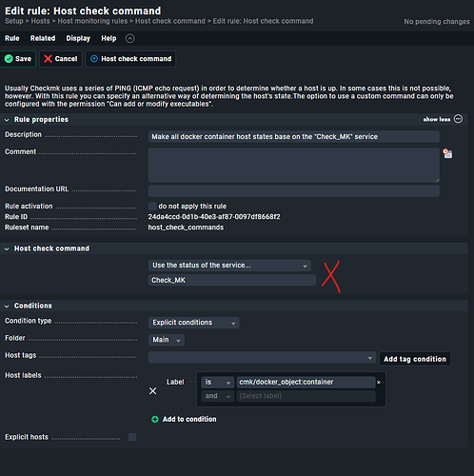Collapse the Conditions section
The image size is (474, 476).
7,306
